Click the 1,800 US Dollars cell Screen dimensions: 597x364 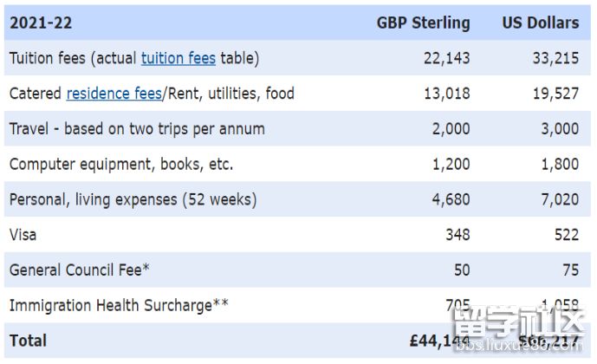tap(560, 164)
